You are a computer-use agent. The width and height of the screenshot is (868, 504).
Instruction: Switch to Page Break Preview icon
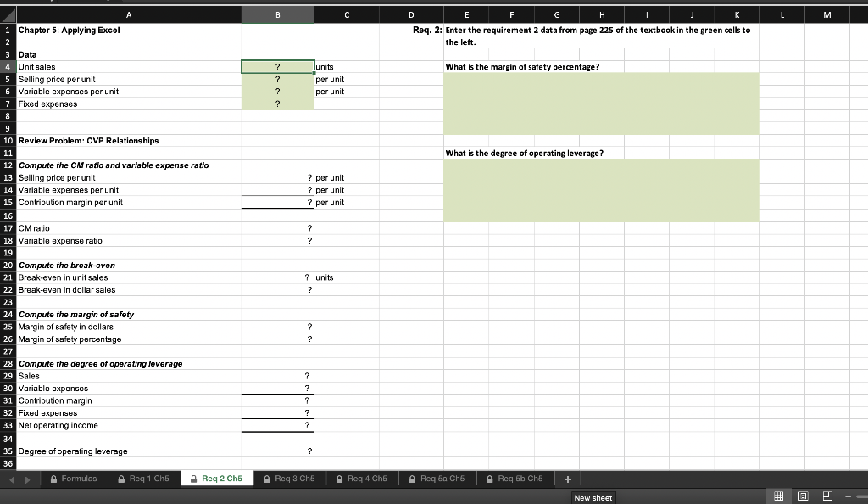(828, 496)
